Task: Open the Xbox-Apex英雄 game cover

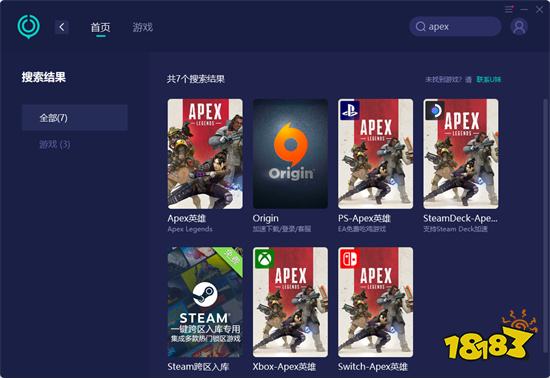Action: click(x=290, y=302)
